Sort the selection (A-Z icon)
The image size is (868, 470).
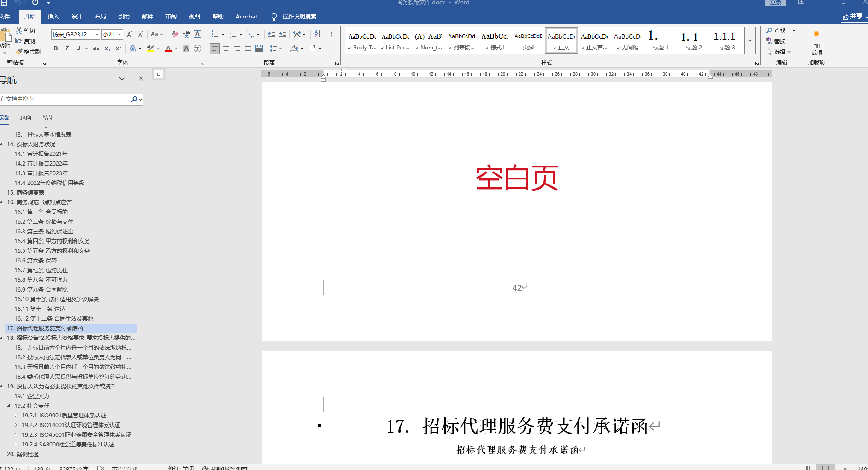(318, 34)
